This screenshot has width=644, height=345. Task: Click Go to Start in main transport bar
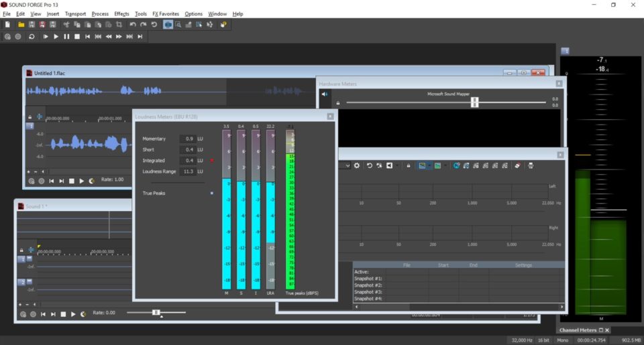[87, 37]
